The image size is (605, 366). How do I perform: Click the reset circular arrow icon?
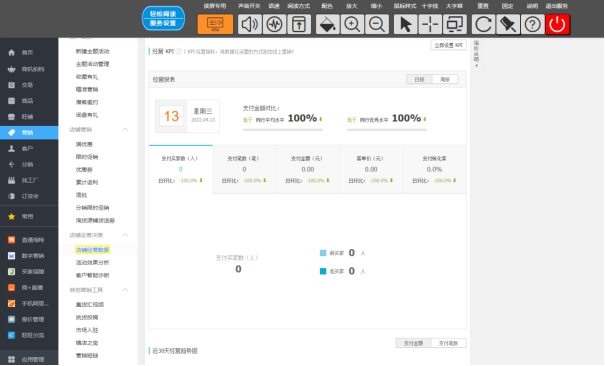click(x=483, y=24)
